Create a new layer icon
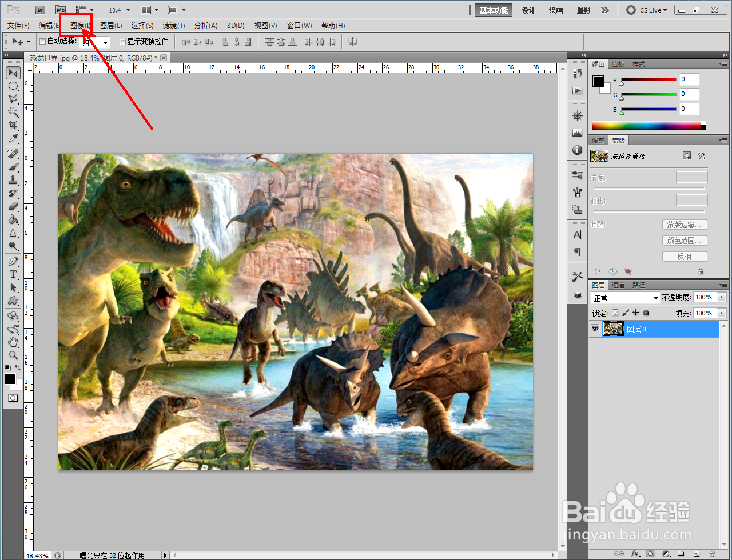The image size is (732, 560). pyautogui.click(x=697, y=554)
